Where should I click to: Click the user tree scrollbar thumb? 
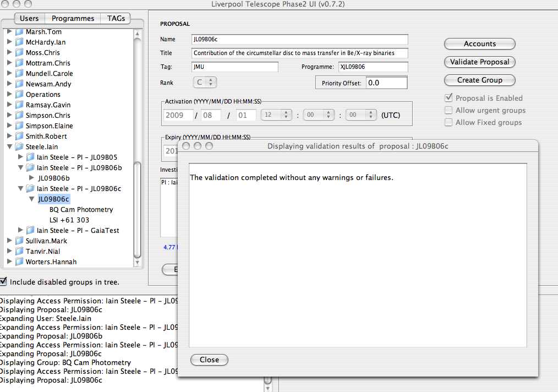[137, 209]
